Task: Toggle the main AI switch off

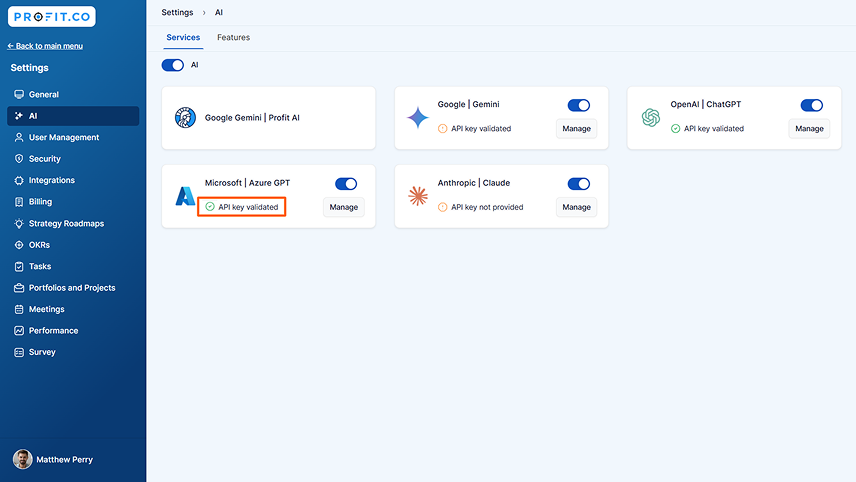Action: pos(173,65)
